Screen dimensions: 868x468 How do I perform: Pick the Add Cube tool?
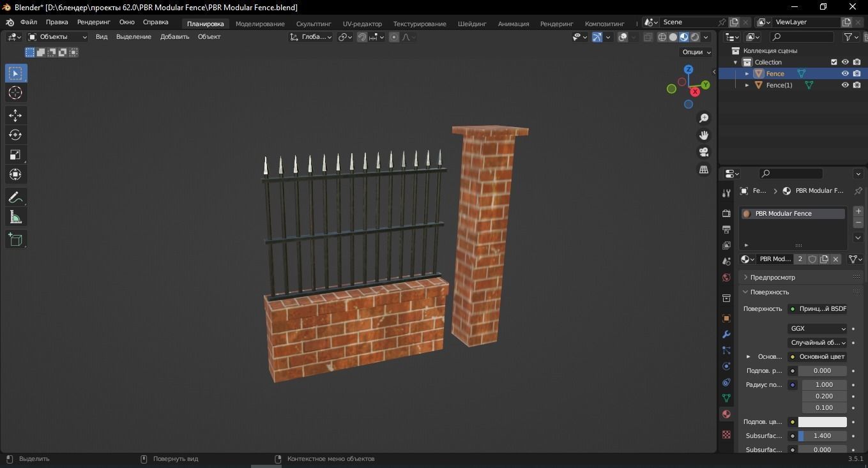pos(15,239)
